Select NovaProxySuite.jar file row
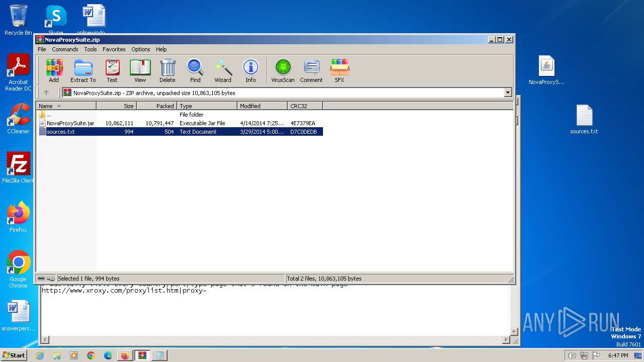The height and width of the screenshot is (362, 644). click(180, 123)
